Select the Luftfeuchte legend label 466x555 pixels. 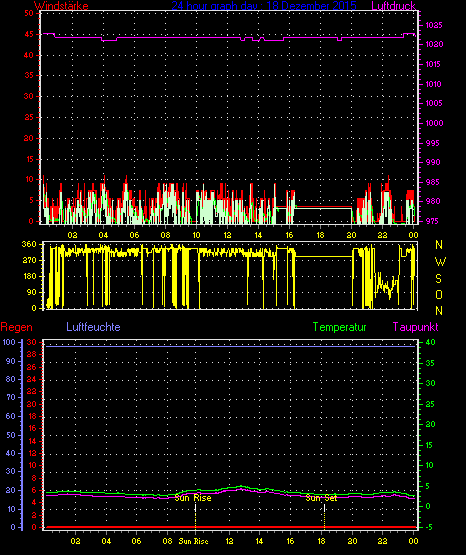(x=93, y=327)
